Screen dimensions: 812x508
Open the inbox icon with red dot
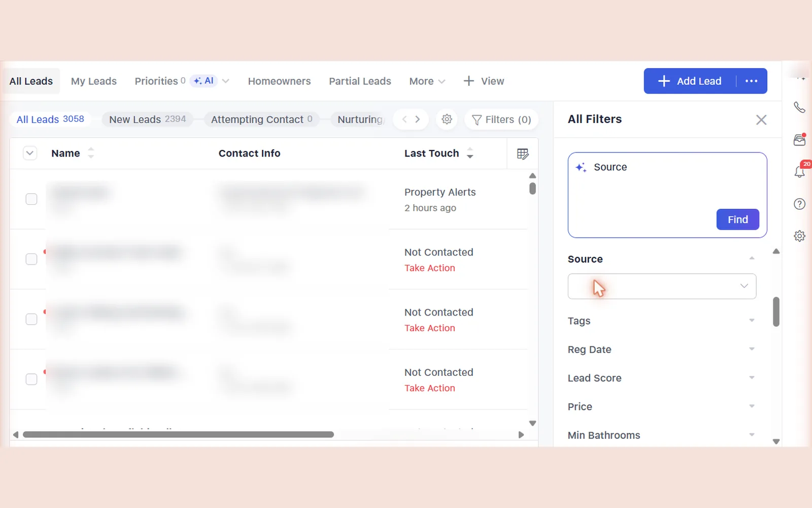[x=799, y=140]
